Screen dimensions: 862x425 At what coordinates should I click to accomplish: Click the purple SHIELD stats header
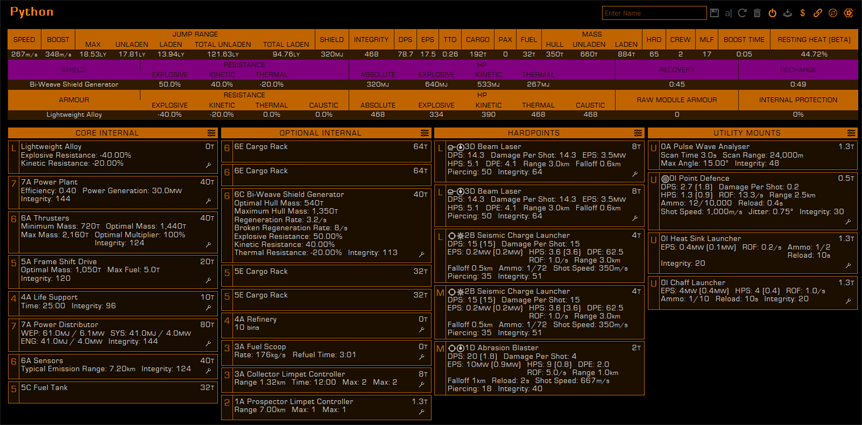74,70
